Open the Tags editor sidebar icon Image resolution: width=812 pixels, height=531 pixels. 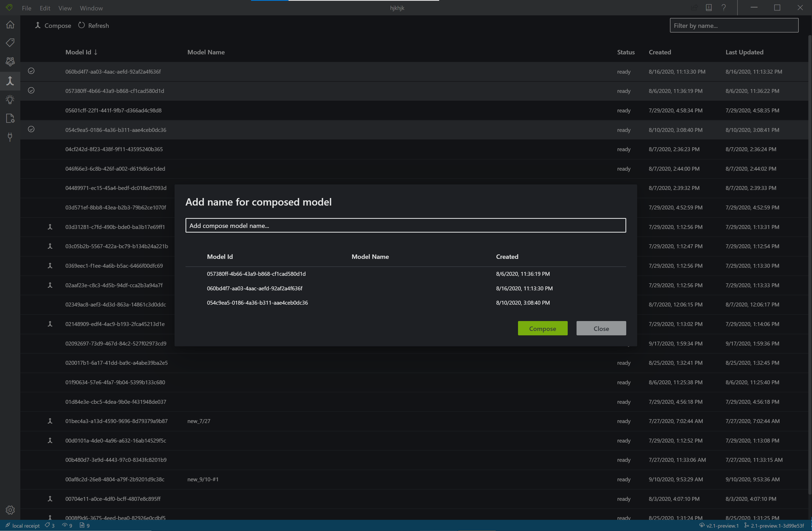click(10, 43)
